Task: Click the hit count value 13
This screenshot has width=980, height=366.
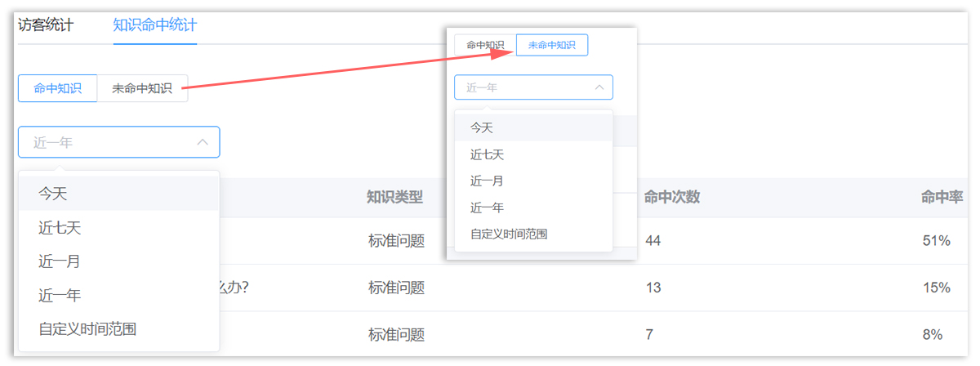Action: tap(653, 288)
